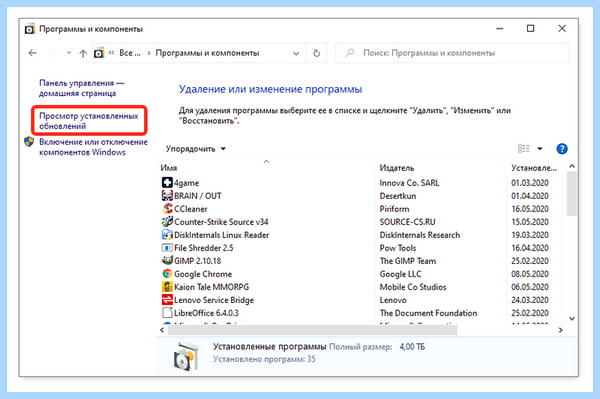Click the BRAIN / OUT program icon

pyautogui.click(x=167, y=195)
